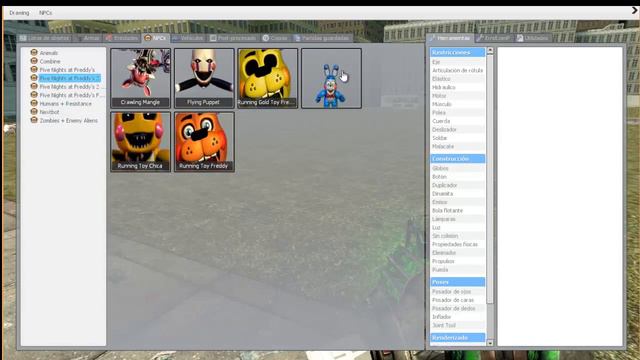The image size is (640, 360).
Task: Collapse the Construcción tool category
Action: tap(458, 158)
